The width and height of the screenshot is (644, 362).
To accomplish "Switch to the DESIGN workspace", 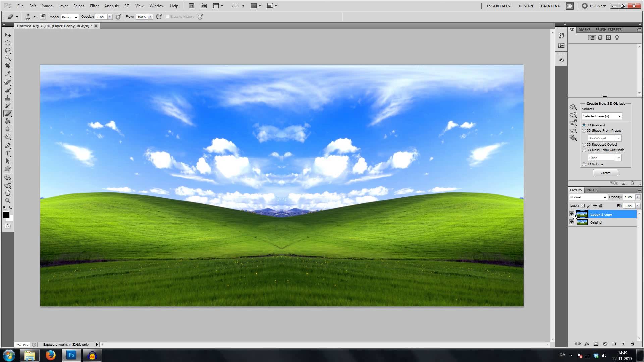I will pyautogui.click(x=526, y=6).
